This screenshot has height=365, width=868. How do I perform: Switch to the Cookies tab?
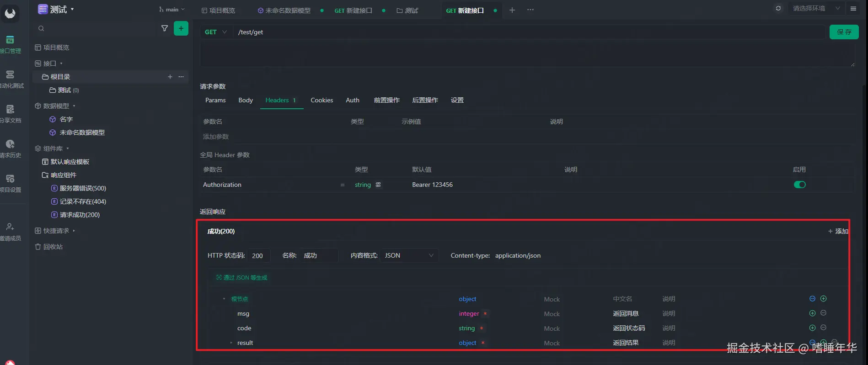click(x=321, y=100)
